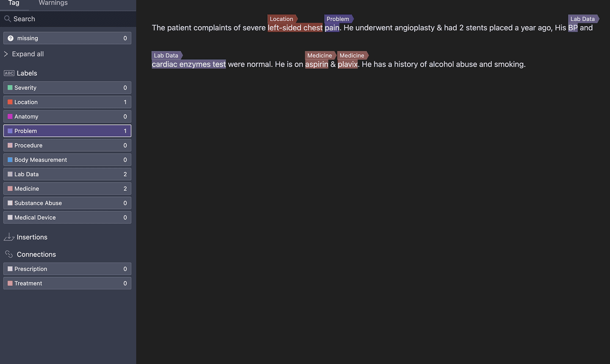Click the Insertions section icon
Screen dimensions: 610x364
point(9,237)
